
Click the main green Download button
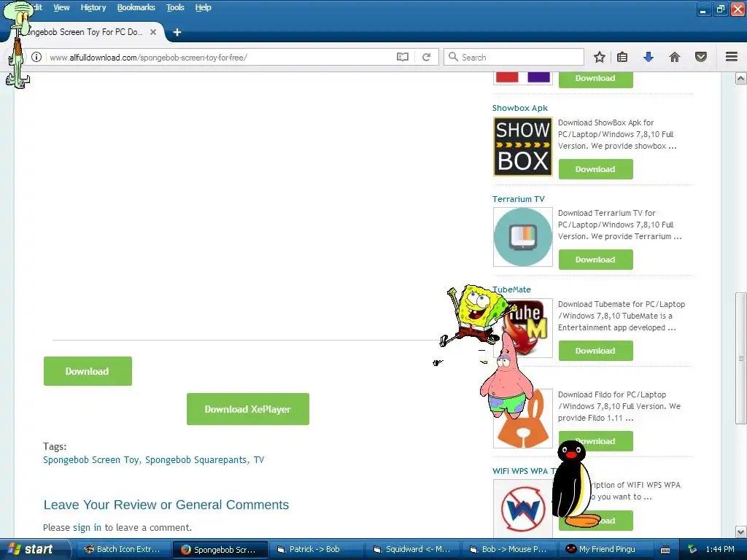tap(88, 371)
